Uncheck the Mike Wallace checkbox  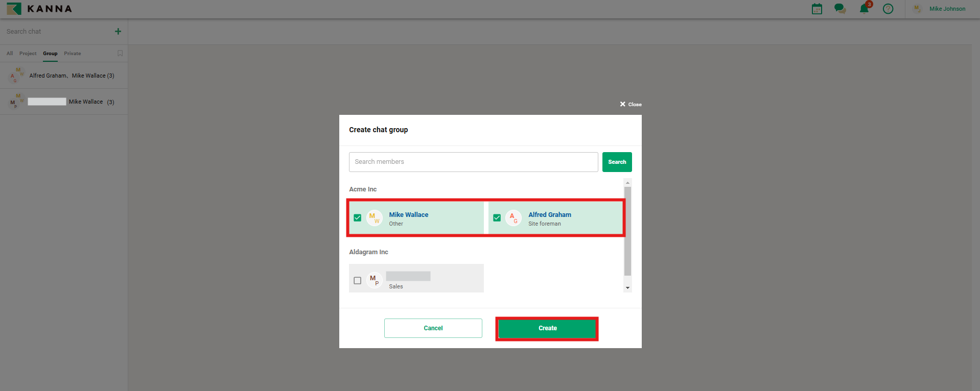click(358, 218)
